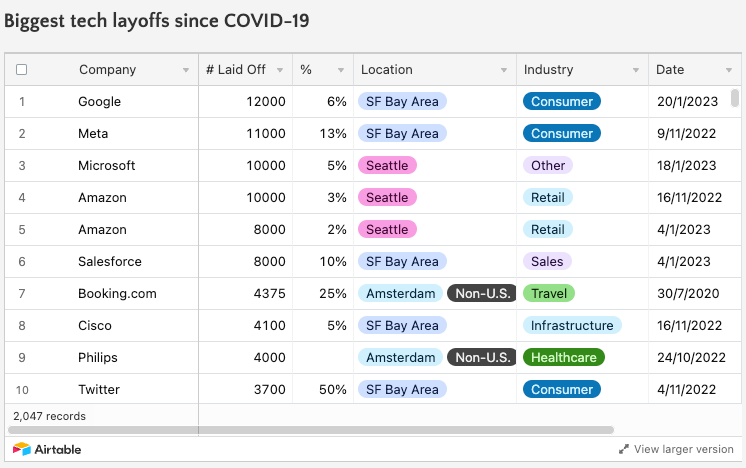This screenshot has width=746, height=468.
Task: Click the Non-U.S. tag in Philips row
Action: (482, 357)
